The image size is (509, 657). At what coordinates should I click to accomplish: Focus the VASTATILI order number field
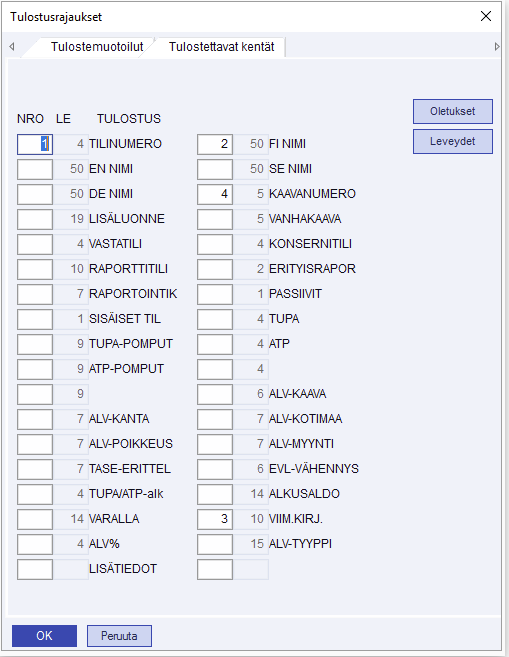pos(35,244)
